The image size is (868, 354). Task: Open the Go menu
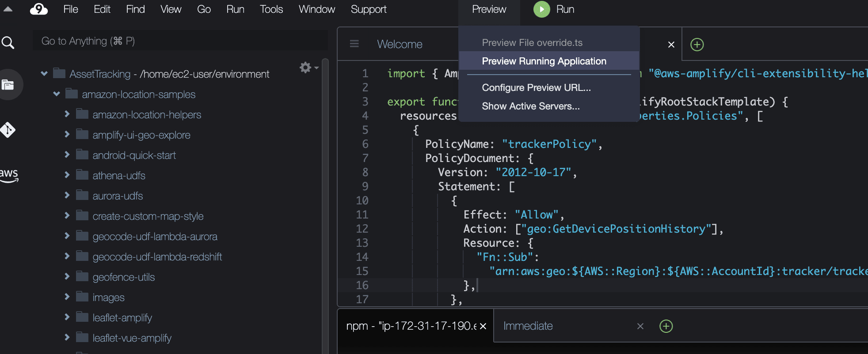click(204, 9)
